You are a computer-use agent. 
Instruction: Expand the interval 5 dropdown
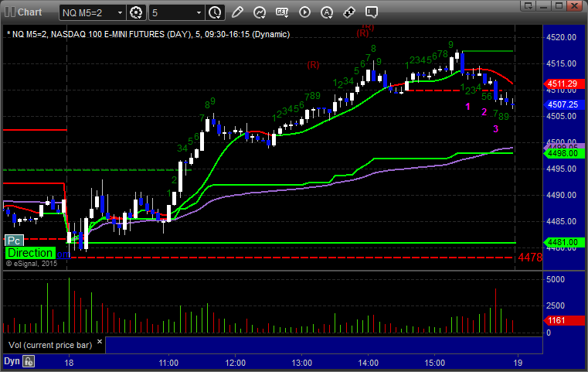[x=199, y=13]
